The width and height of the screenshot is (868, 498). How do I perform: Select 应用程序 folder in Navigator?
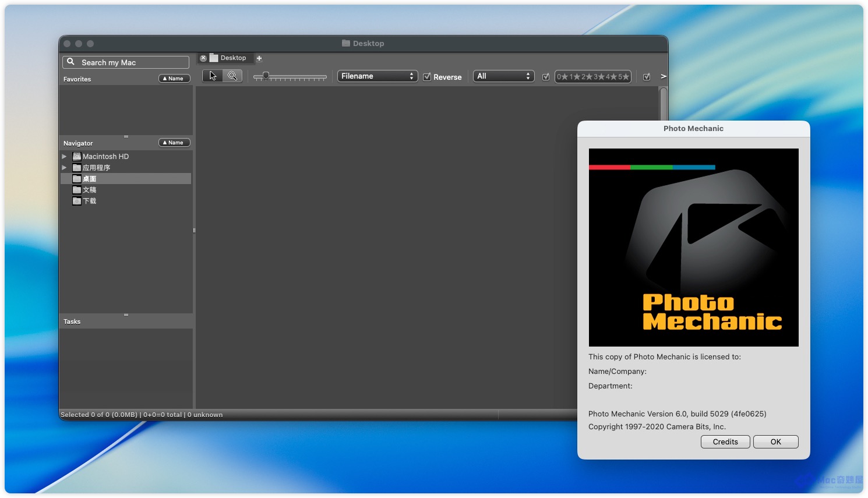click(x=126, y=168)
